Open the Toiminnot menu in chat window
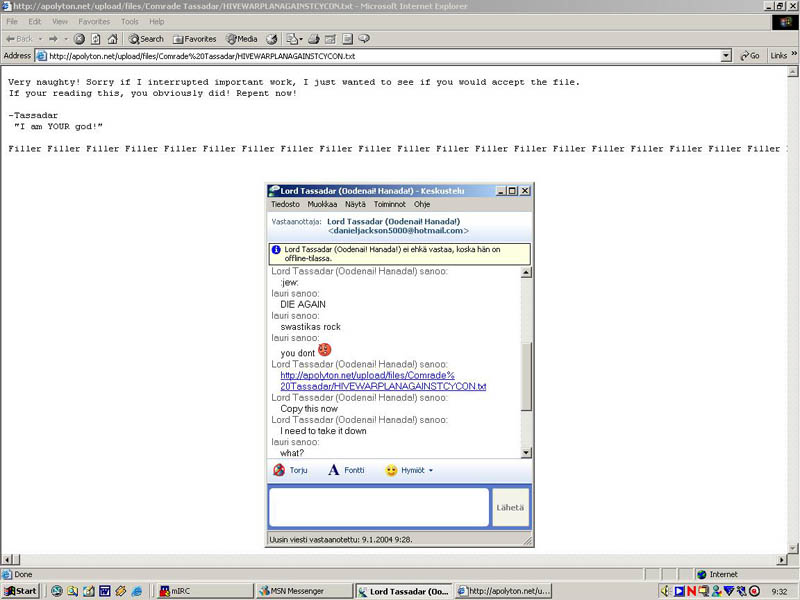This screenshot has height=600, width=800. tap(389, 204)
